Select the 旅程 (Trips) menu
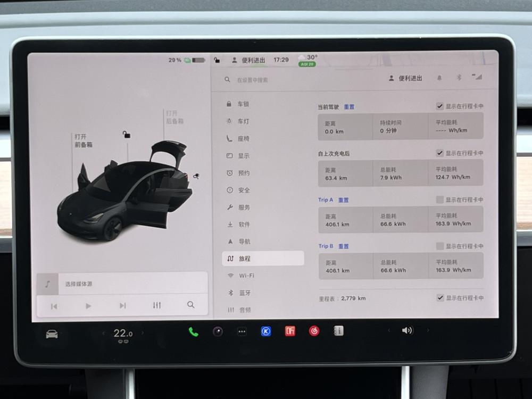 tap(263, 258)
